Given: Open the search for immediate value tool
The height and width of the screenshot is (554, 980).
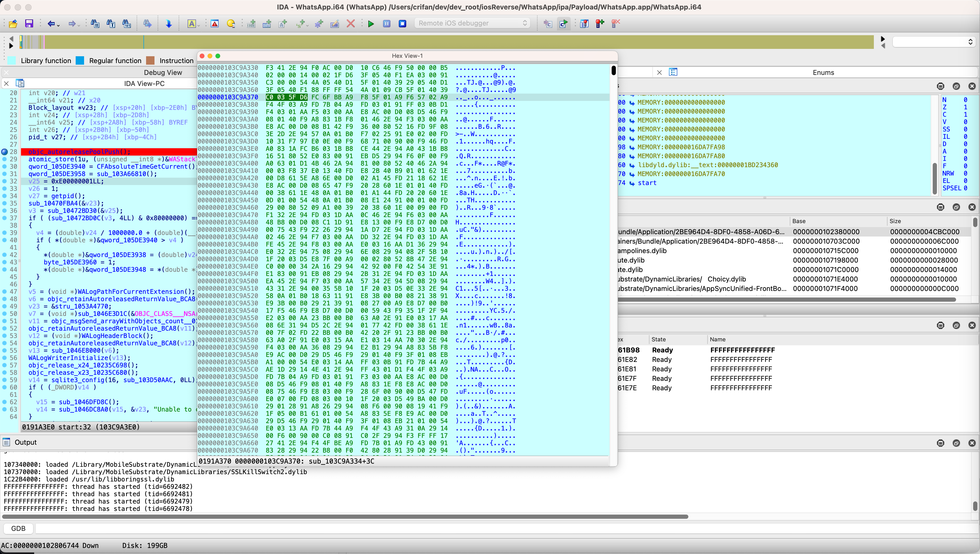Looking at the screenshot, I should point(95,24).
